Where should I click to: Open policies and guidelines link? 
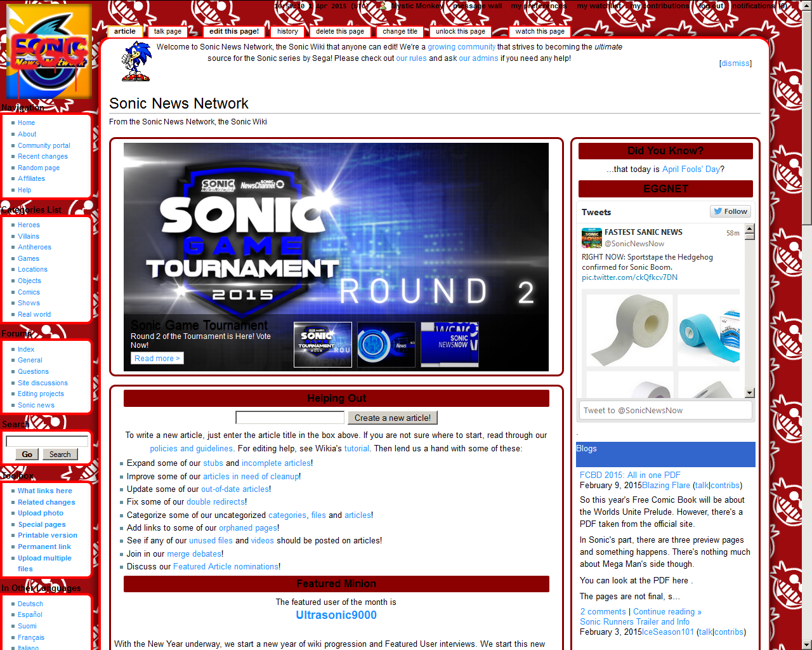click(191, 449)
